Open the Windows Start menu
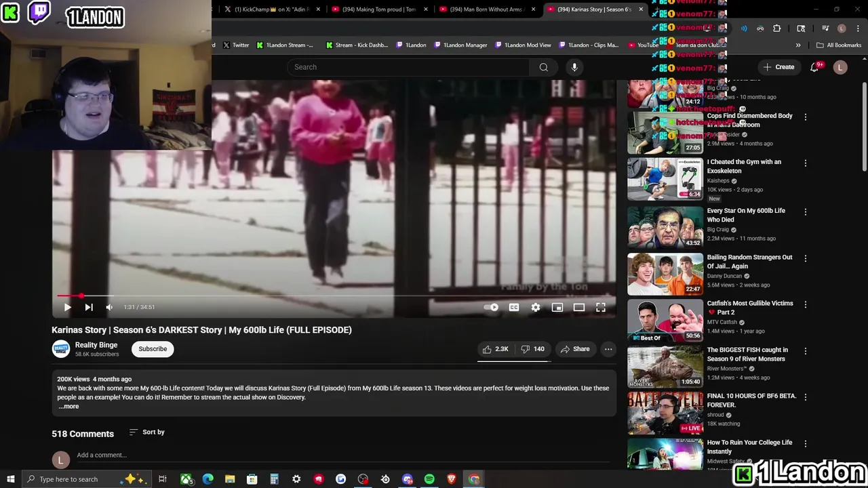The image size is (868, 488). (10, 479)
